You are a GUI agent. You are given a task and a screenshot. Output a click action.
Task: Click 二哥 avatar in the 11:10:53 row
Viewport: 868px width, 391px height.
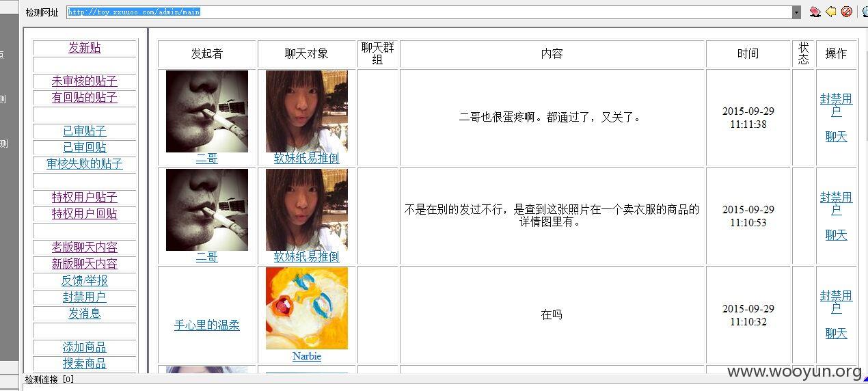pos(207,210)
